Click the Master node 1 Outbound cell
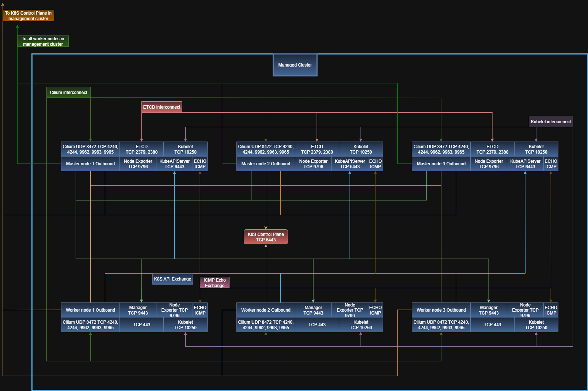 pos(90,164)
